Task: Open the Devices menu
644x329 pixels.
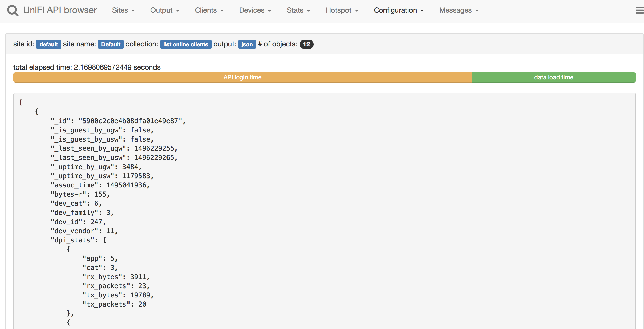Action: click(255, 10)
